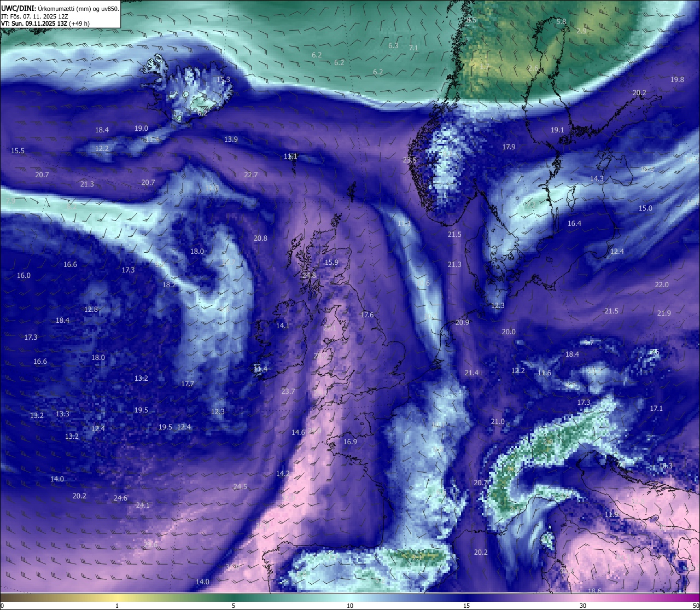
Task: Click the map value 14.3
Action: click(597, 179)
